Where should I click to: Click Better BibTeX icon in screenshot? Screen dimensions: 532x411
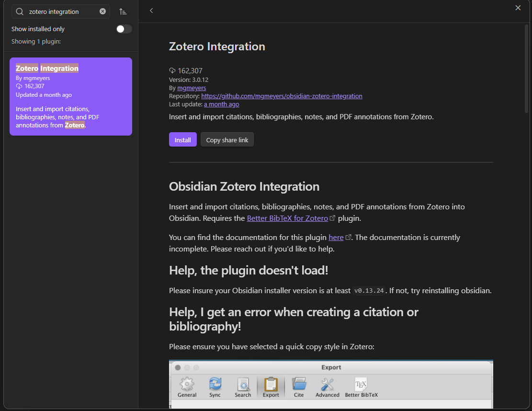361,387
